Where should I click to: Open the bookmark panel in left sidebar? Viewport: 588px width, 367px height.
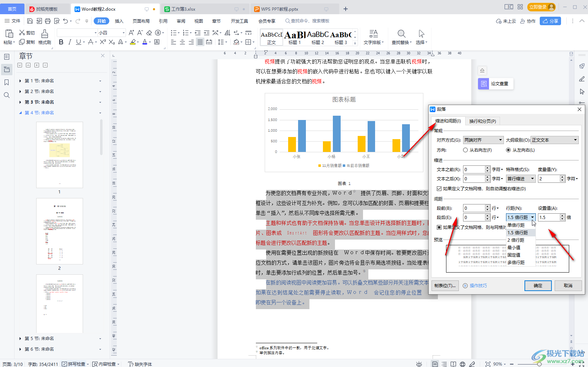click(x=6, y=82)
